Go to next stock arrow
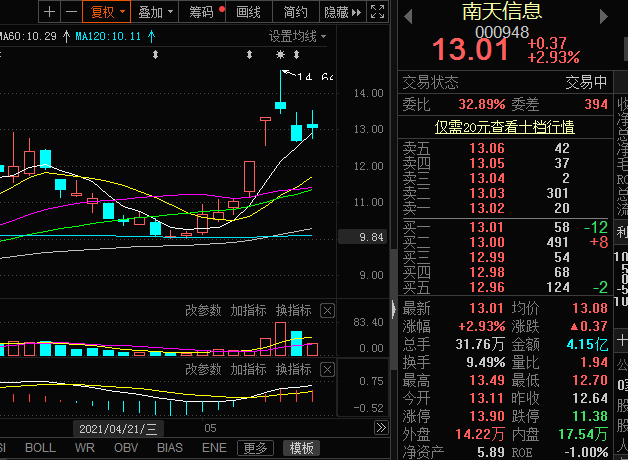This screenshot has width=628, height=460. click(604, 17)
